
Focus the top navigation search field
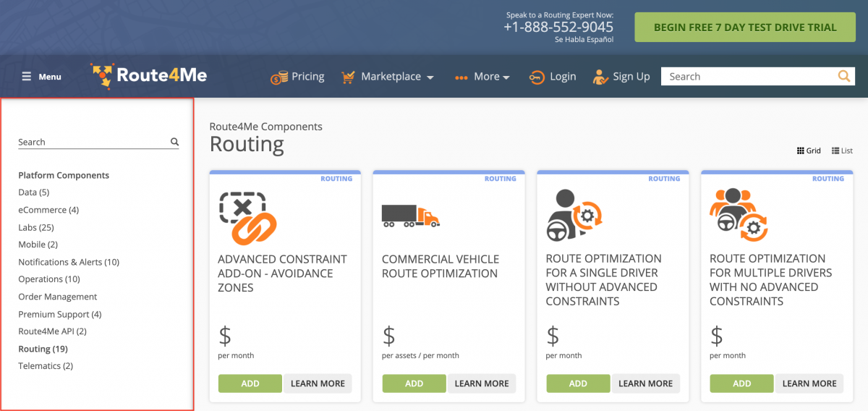pos(749,76)
